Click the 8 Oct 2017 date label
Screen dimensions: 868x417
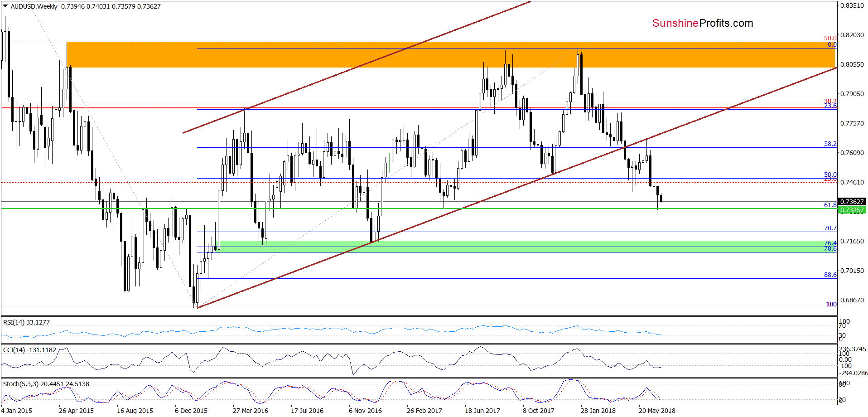click(x=539, y=411)
